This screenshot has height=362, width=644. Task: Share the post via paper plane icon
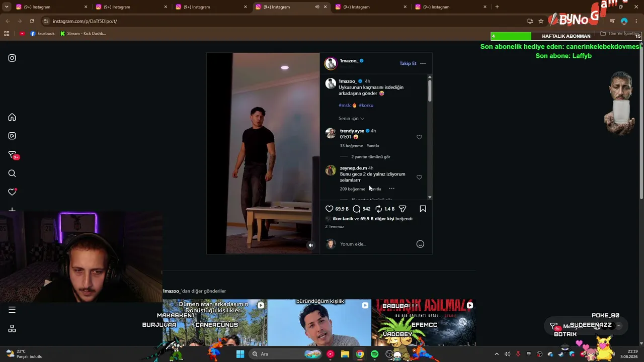[x=403, y=209]
